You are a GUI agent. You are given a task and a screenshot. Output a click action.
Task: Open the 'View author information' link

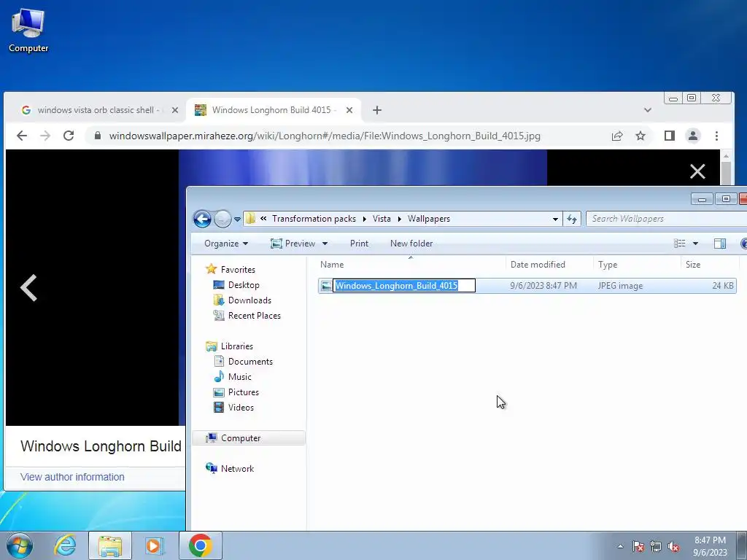click(x=72, y=477)
